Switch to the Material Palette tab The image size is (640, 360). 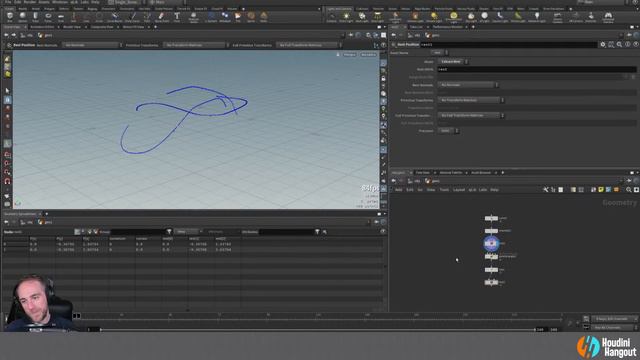click(x=451, y=173)
